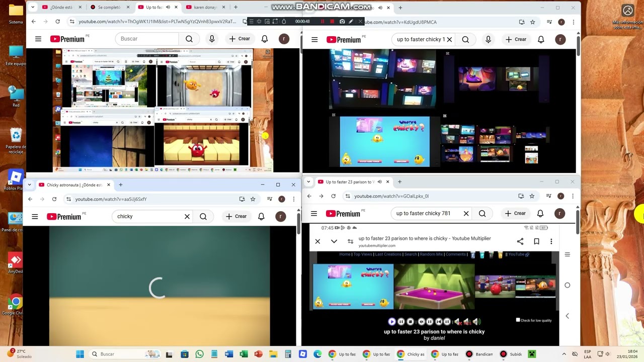Click search magnifier next to 'chicky' query

point(203,216)
